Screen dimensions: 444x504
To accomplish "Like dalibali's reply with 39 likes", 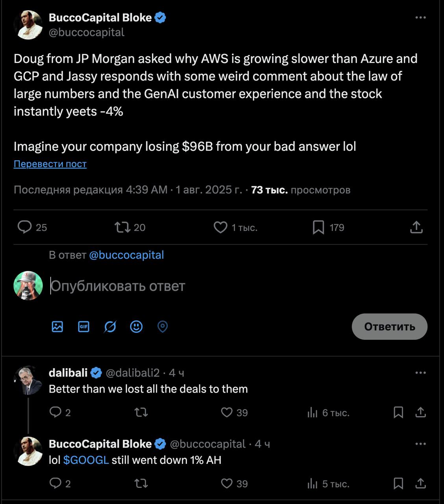I will pos(227,412).
